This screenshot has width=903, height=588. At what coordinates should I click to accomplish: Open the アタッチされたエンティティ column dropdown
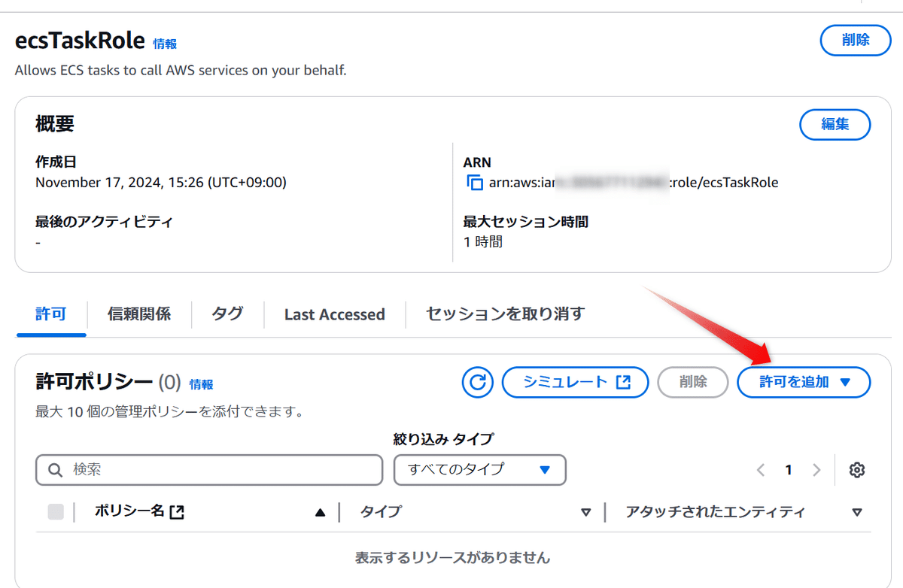tap(856, 512)
